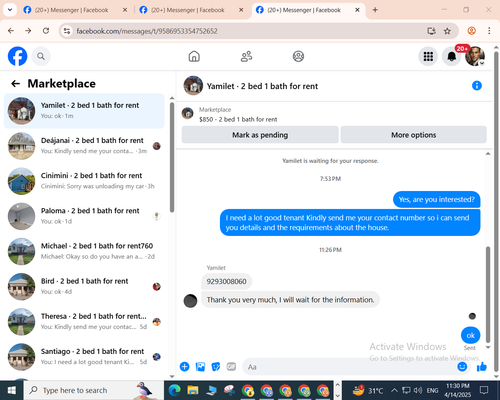Open a new browser tab
500x400 pixels.
tap(375, 10)
